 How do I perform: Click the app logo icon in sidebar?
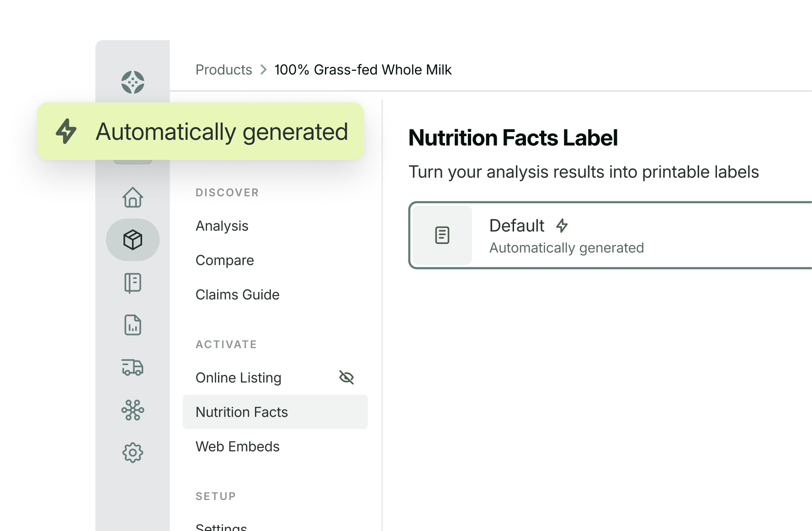click(x=133, y=82)
